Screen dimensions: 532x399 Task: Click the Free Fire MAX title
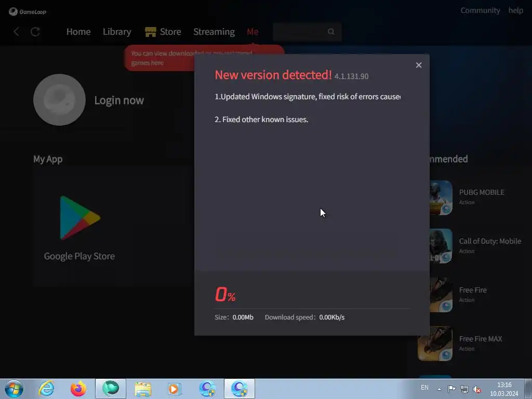481,339
